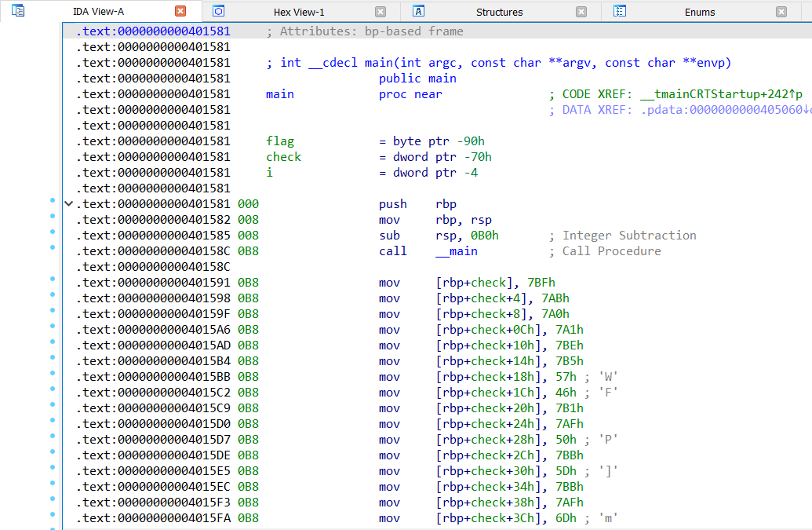812x530 pixels.
Task: Close the IDA View-A tab
Action: [x=180, y=11]
